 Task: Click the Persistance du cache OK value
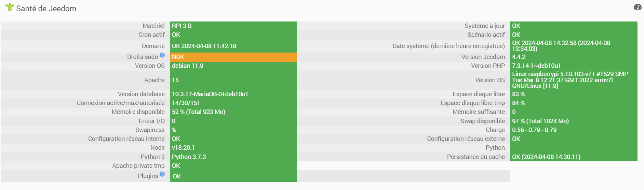click(x=546, y=157)
